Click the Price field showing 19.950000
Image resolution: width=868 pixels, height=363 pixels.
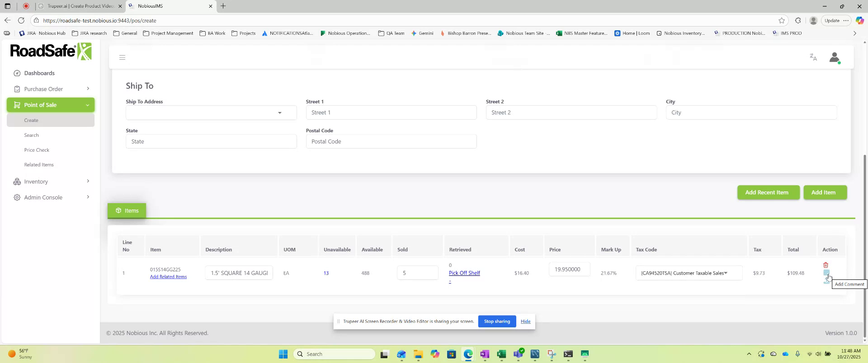[x=569, y=269]
